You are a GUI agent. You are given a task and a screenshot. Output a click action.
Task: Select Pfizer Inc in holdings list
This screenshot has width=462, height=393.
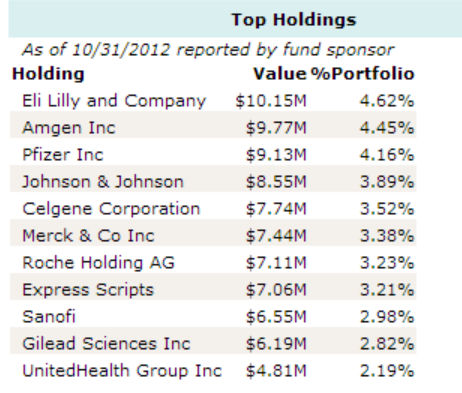click(x=63, y=155)
